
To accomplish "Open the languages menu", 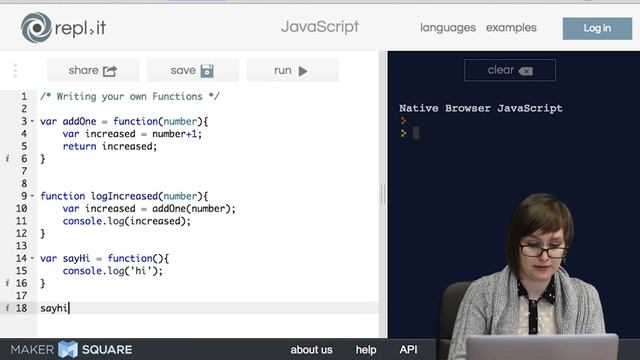I will tap(448, 28).
